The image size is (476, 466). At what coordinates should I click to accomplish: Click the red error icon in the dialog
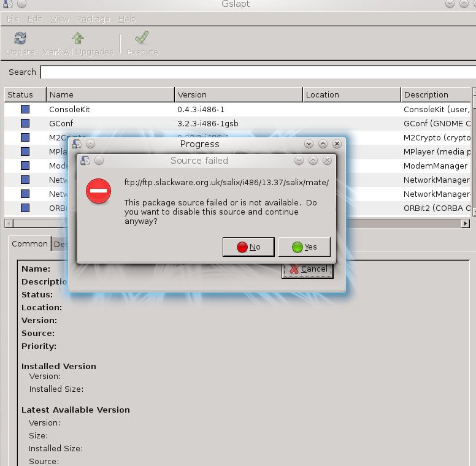[98, 192]
